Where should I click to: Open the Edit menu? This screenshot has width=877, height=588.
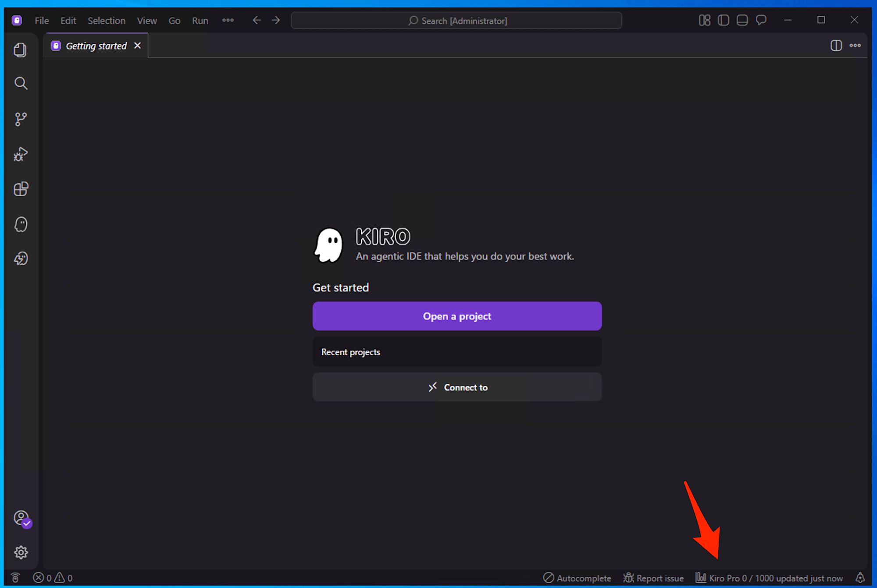pyautogui.click(x=68, y=21)
